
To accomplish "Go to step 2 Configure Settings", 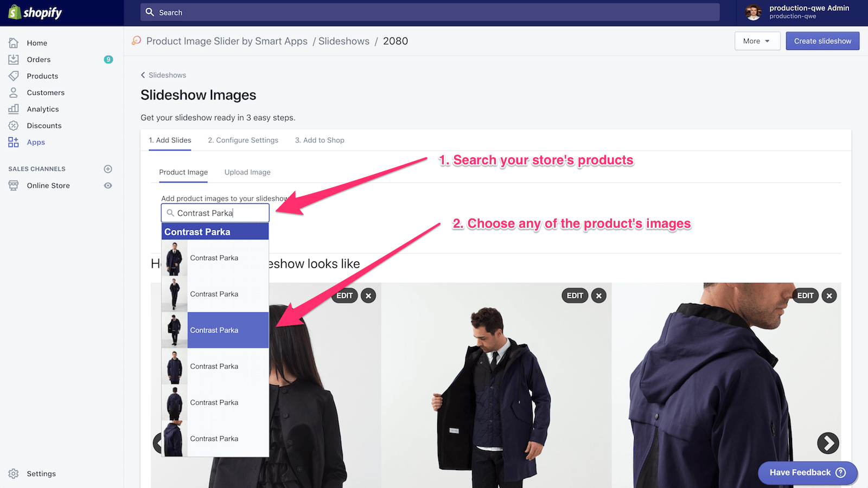I will (242, 140).
